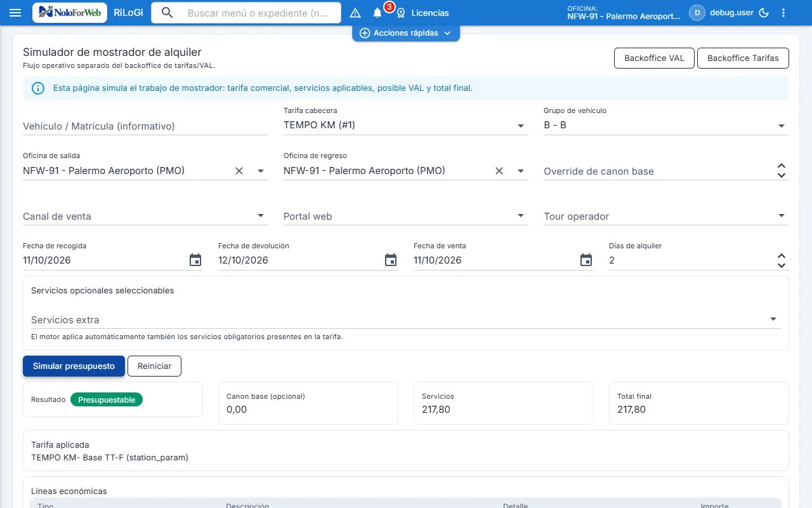Click the OFICINA NFW-91 Palermo header text

point(624,13)
